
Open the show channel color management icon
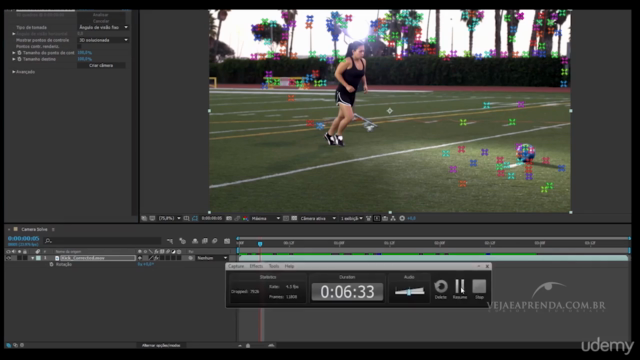pyautogui.click(x=245, y=218)
